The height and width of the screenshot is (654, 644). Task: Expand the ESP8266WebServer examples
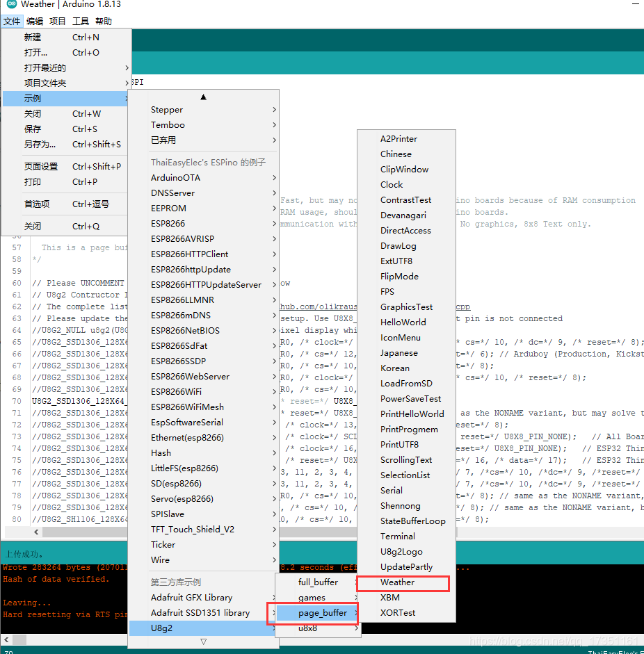(203, 376)
